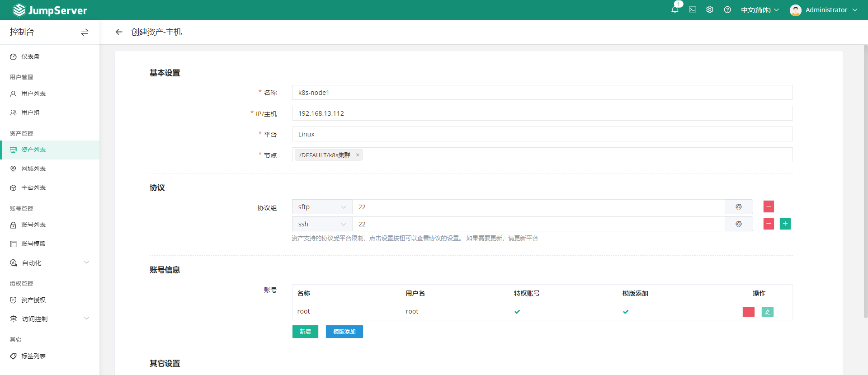Click the root username cell

tap(412, 311)
